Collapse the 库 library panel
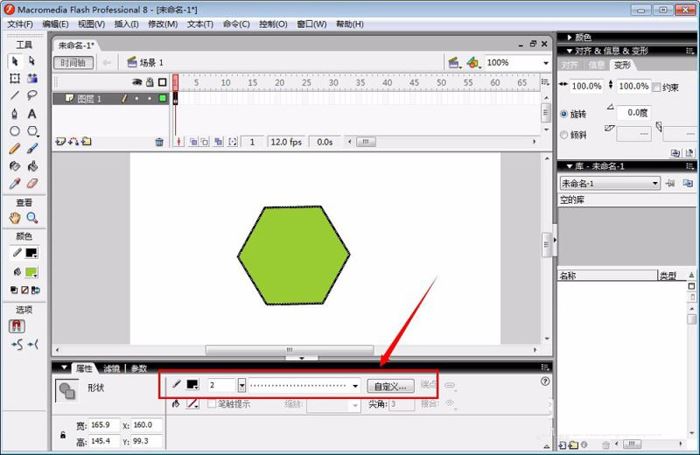 click(570, 166)
